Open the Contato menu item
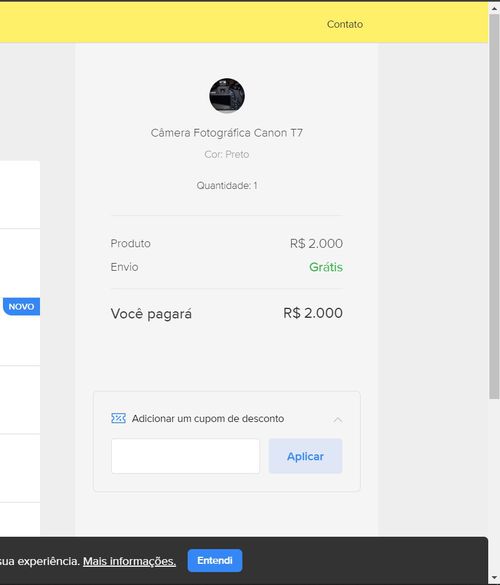The image size is (500, 585). coord(345,24)
